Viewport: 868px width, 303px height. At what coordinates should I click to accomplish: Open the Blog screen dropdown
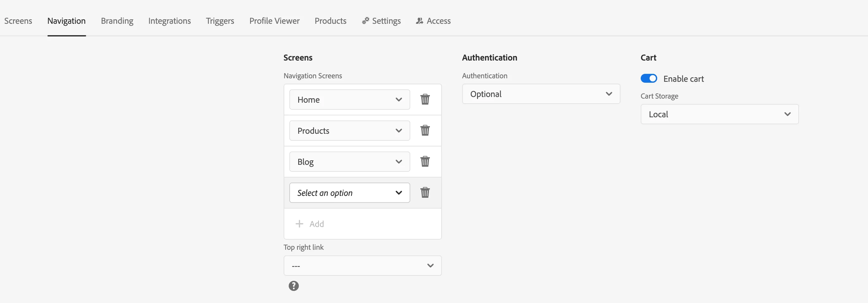tap(349, 162)
